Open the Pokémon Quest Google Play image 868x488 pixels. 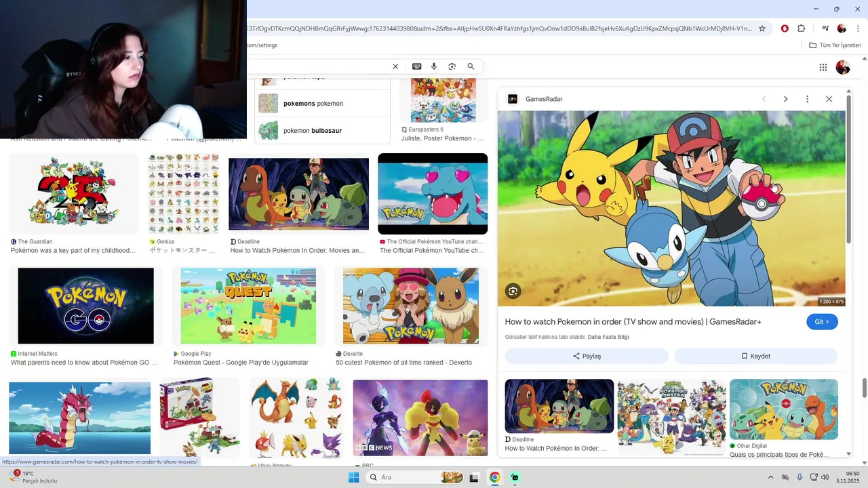coord(248,306)
